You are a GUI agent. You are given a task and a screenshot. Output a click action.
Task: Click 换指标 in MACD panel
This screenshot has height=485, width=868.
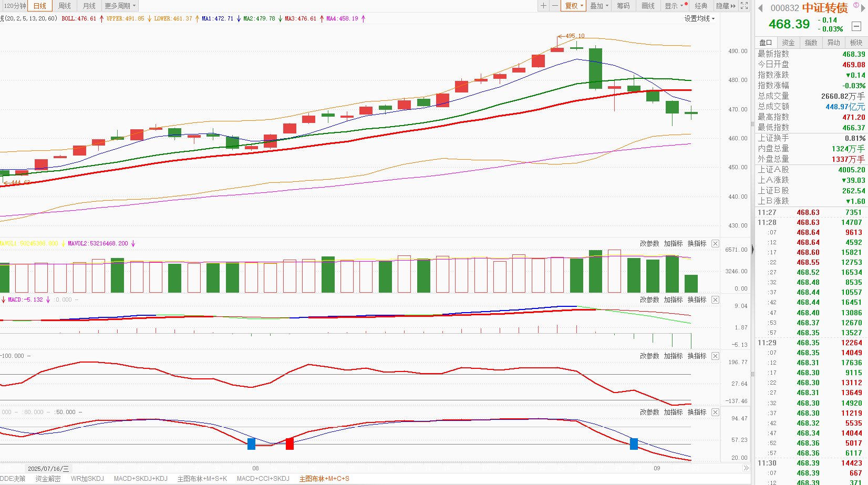697,300
